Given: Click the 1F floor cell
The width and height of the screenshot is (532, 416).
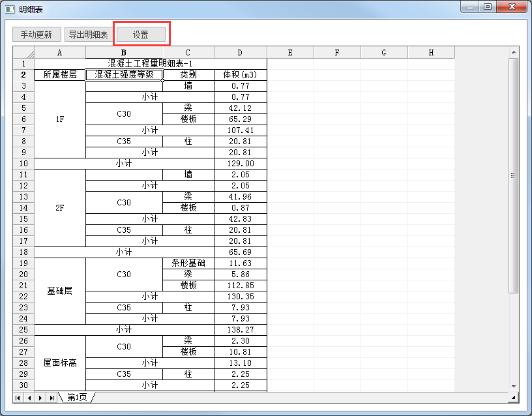Looking at the screenshot, I should click(60, 119).
